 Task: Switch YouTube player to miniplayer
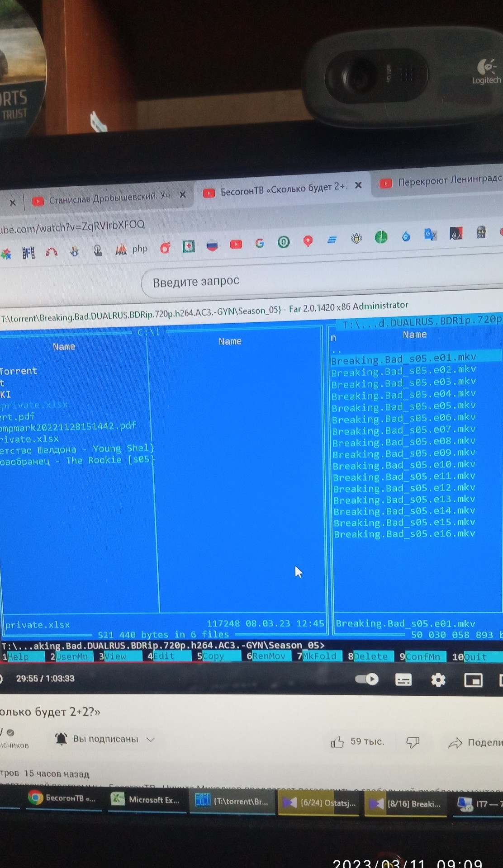click(473, 680)
